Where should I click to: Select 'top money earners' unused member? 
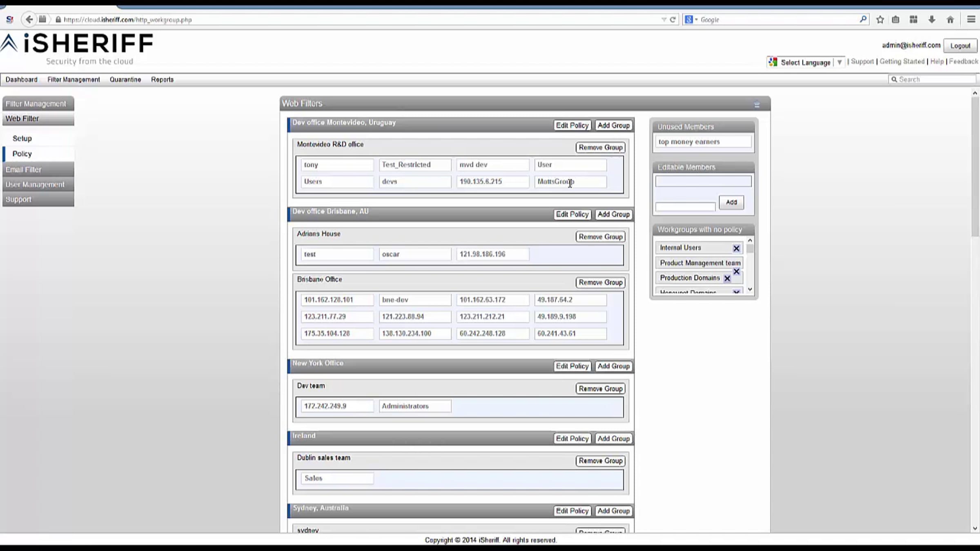(703, 142)
